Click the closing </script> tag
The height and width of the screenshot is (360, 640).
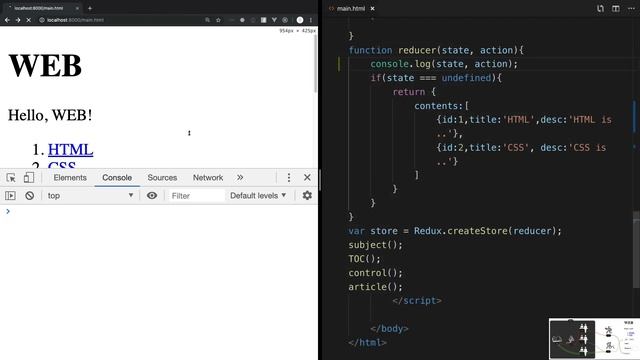(417, 300)
